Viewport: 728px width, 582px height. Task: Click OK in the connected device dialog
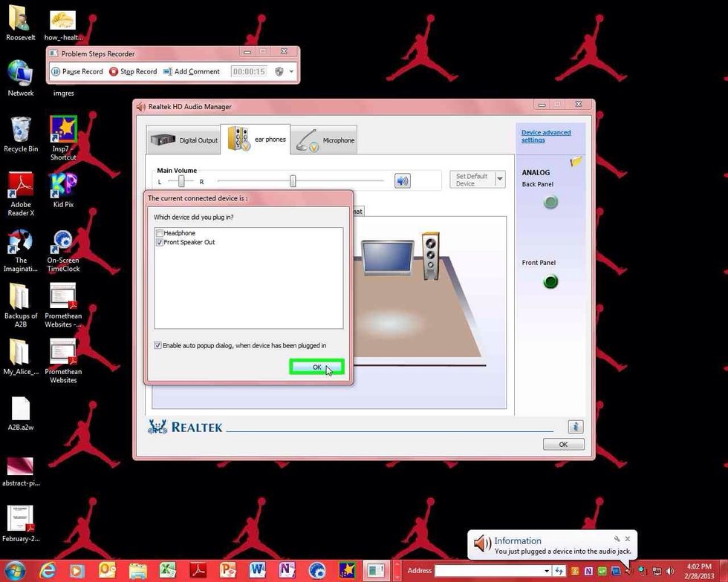[x=317, y=367]
